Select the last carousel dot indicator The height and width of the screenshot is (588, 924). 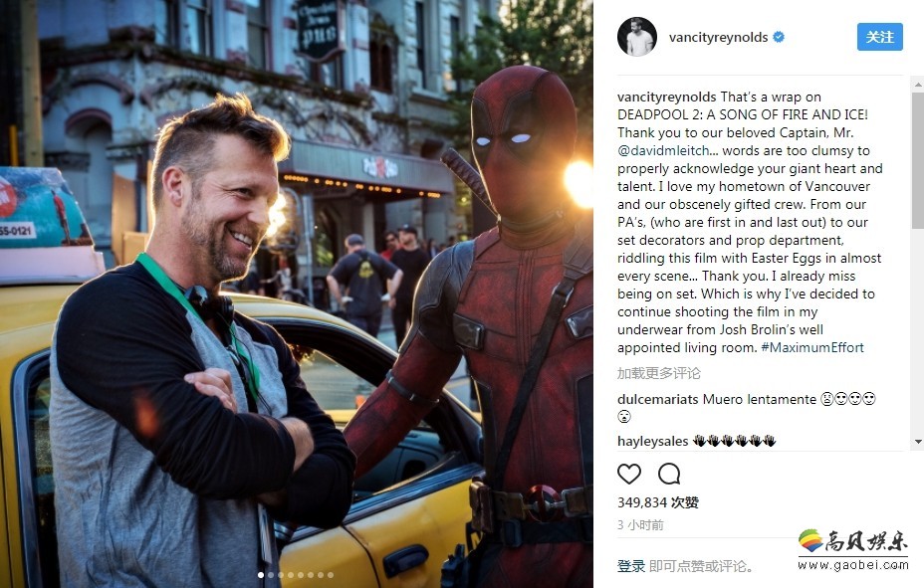[331, 575]
